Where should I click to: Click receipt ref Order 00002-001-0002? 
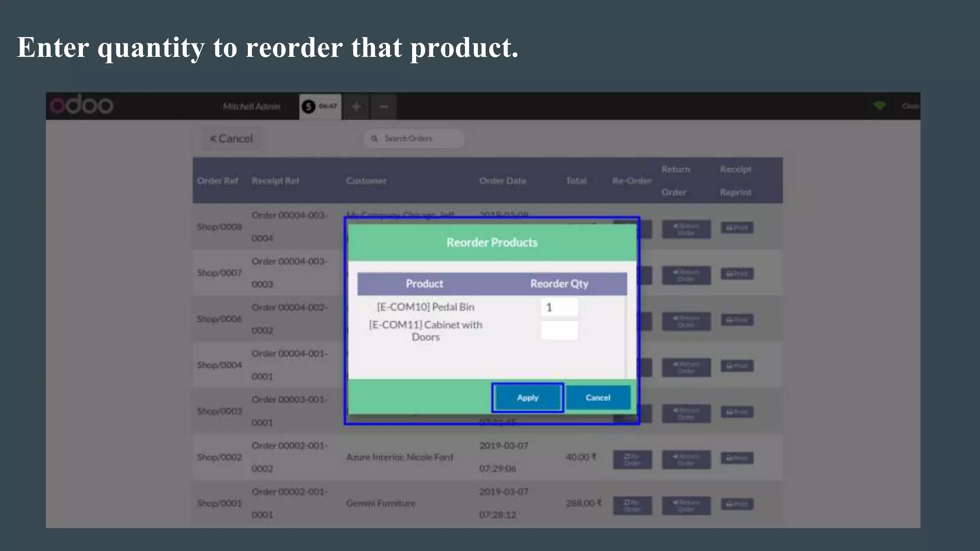point(290,457)
